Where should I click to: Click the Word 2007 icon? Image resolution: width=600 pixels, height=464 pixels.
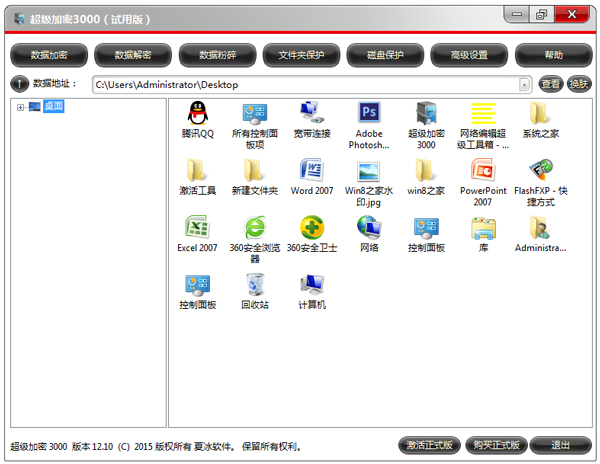312,172
